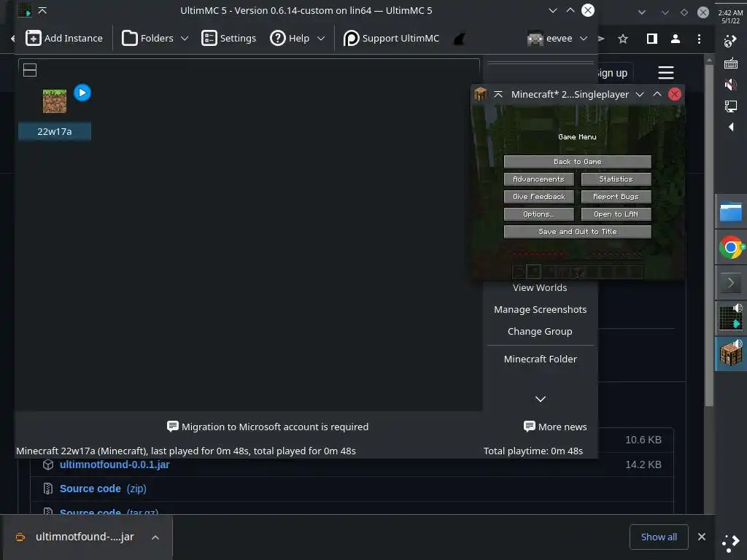Click View Worlds in instance sidebar
This screenshot has width=747, height=560.
pyautogui.click(x=540, y=287)
